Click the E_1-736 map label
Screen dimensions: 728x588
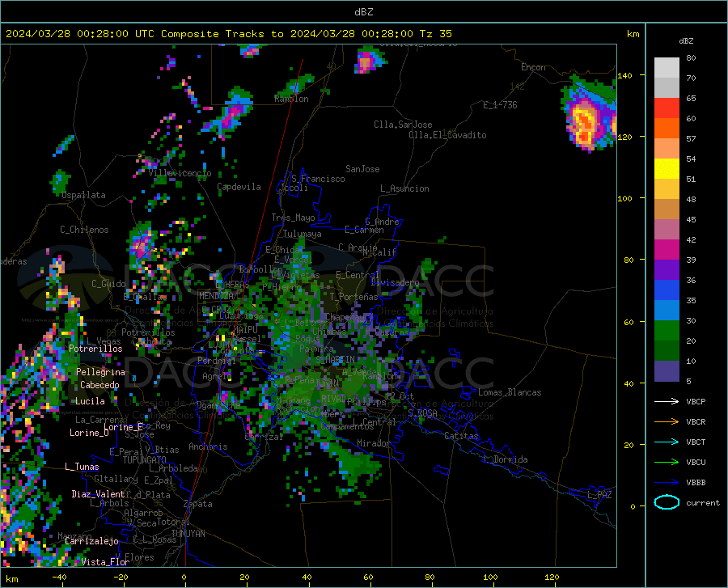[x=500, y=105]
